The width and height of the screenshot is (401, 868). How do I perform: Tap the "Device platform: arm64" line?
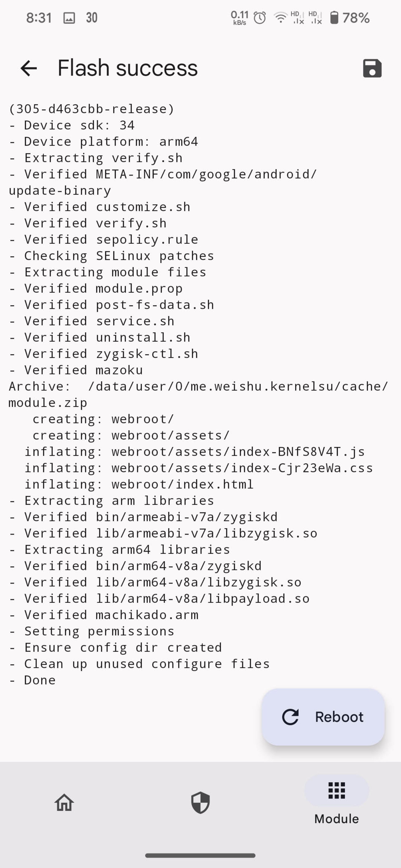[x=104, y=141]
